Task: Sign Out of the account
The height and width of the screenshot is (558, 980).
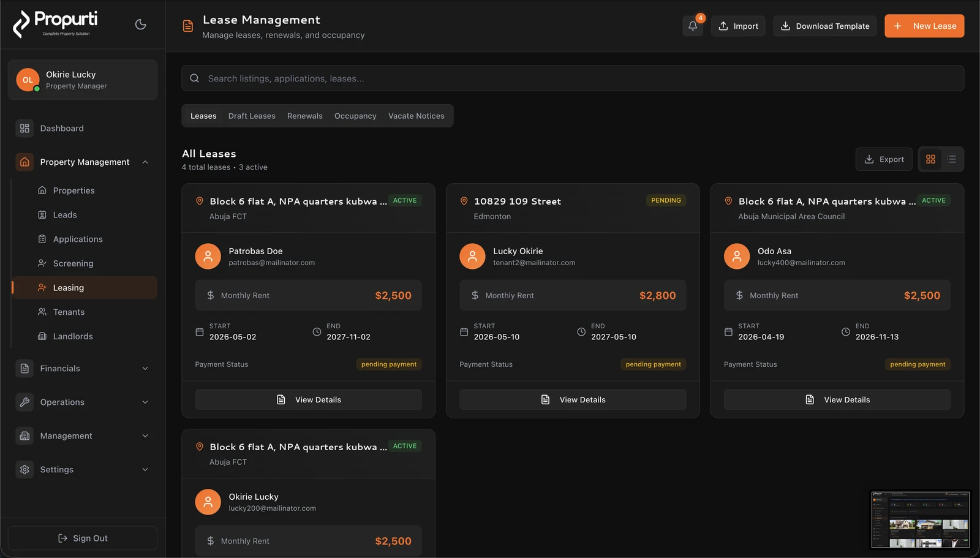Action: click(82, 538)
